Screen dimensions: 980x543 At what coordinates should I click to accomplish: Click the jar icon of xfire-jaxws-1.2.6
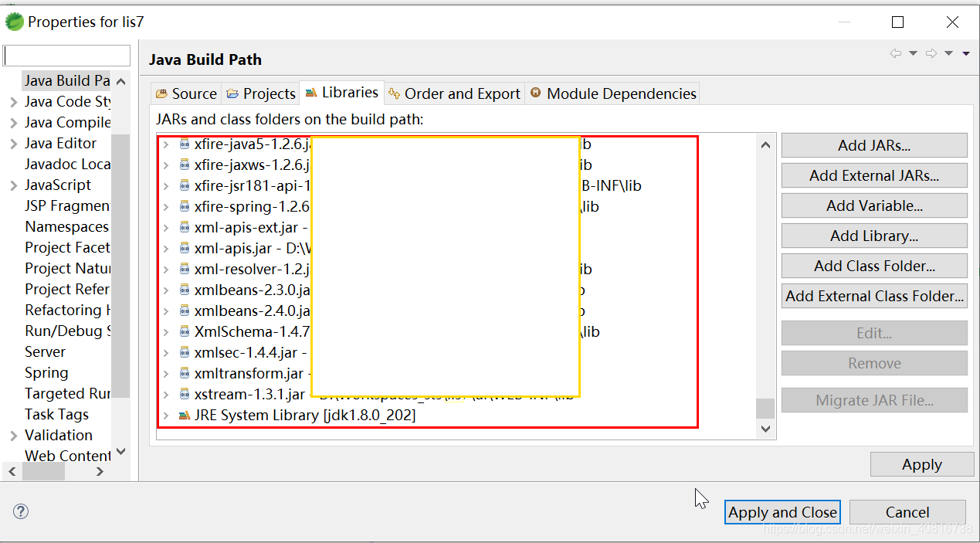tap(185, 165)
